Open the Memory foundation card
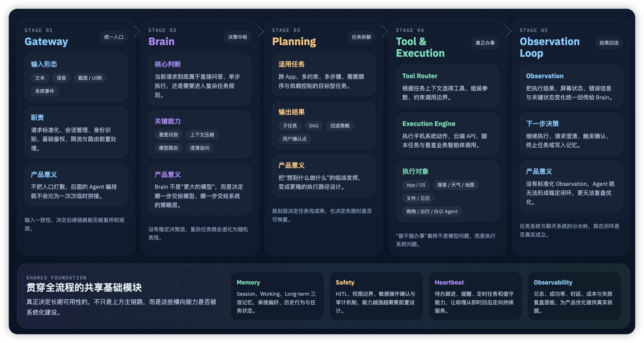 pos(277,296)
